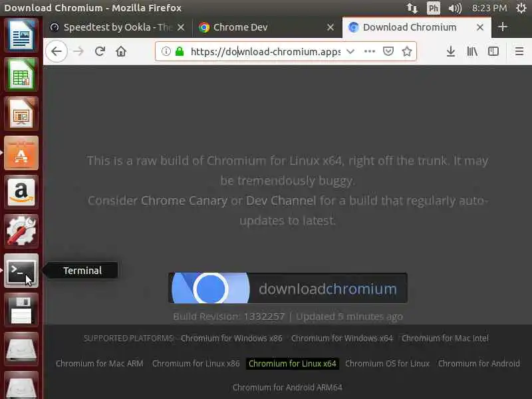Open the Ph keyboard layout indicator
Screen dimensions: 532x399
point(434,8)
